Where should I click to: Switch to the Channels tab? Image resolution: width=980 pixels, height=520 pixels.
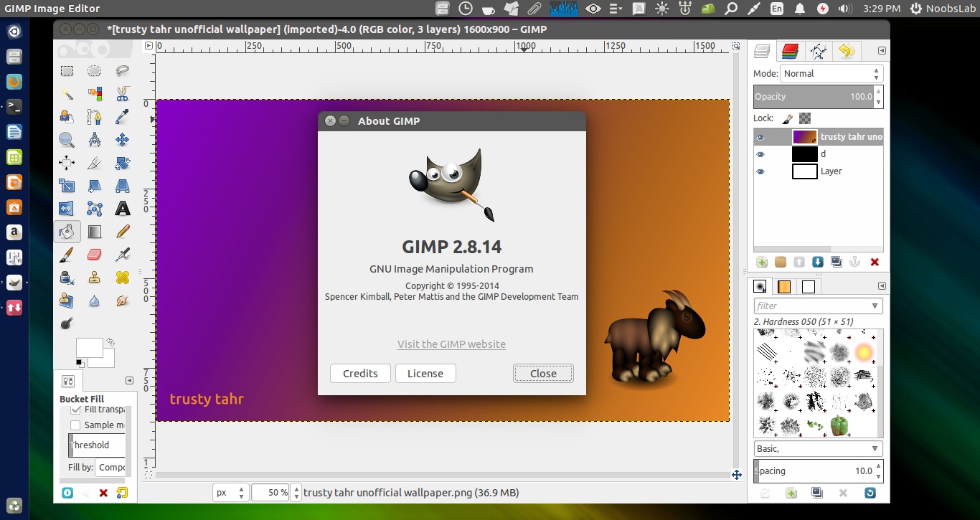[789, 50]
